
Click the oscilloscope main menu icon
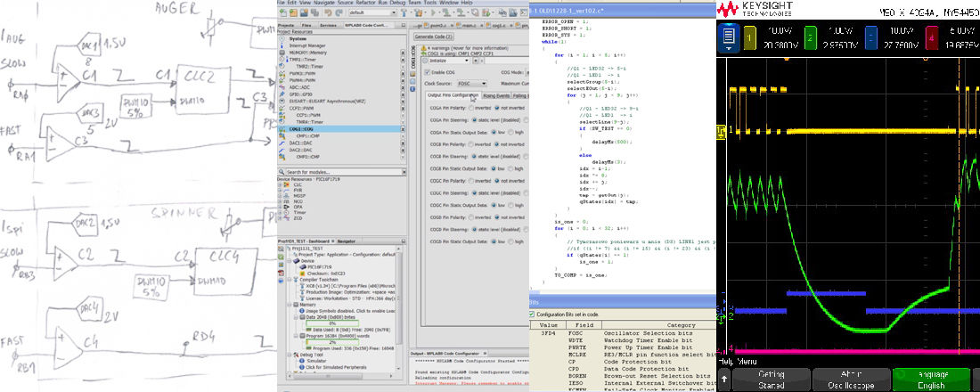728,37
